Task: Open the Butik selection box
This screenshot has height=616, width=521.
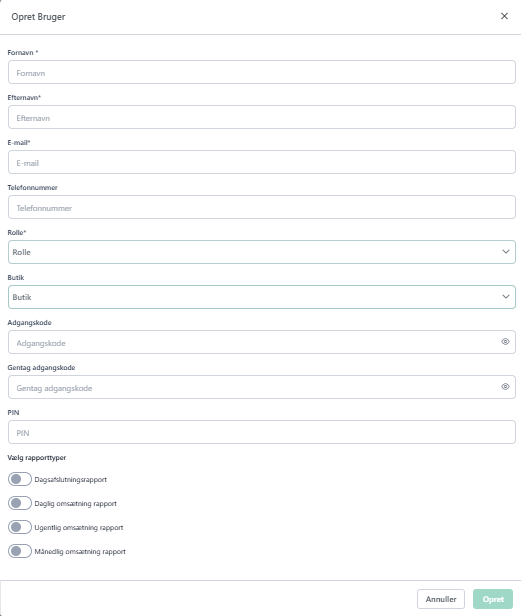Action: click(x=262, y=297)
